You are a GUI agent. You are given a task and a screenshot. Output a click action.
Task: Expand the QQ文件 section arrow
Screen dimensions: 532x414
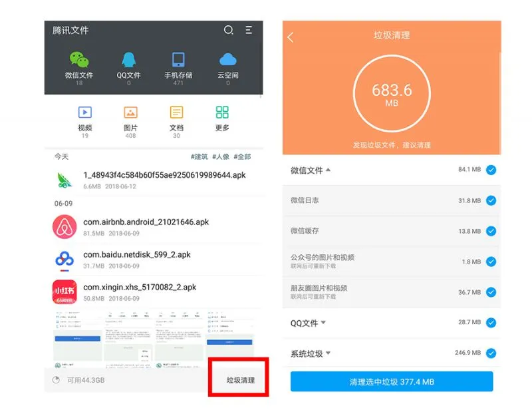pyautogui.click(x=323, y=322)
